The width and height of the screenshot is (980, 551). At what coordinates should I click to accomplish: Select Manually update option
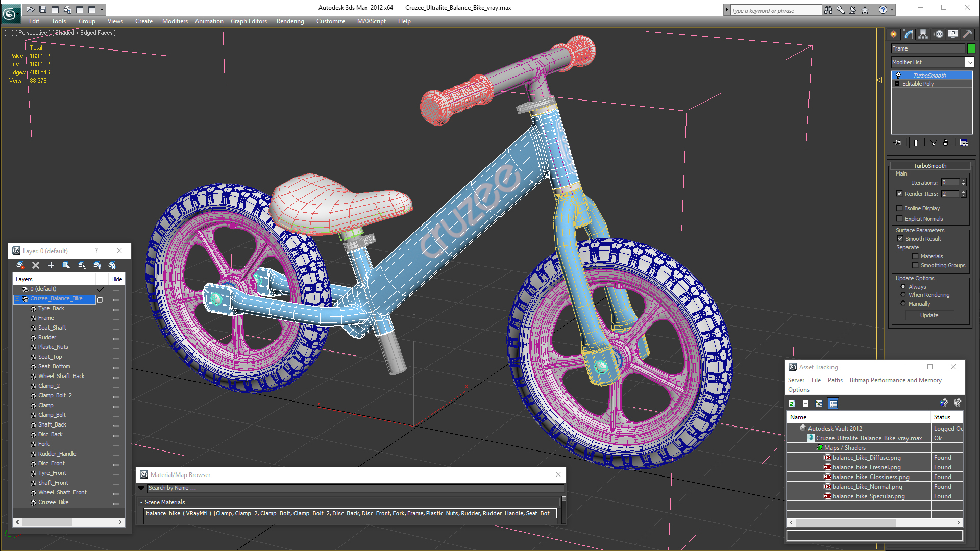pos(903,304)
